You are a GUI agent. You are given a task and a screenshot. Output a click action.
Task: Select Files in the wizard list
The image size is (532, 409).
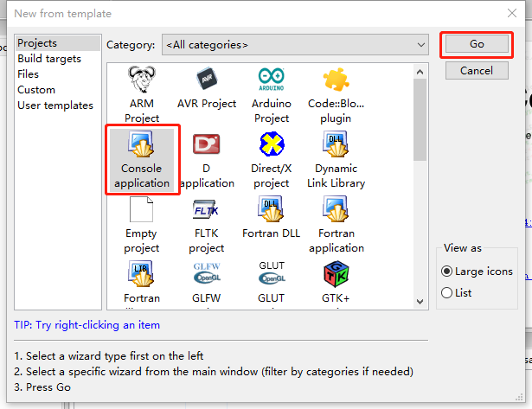point(58,74)
